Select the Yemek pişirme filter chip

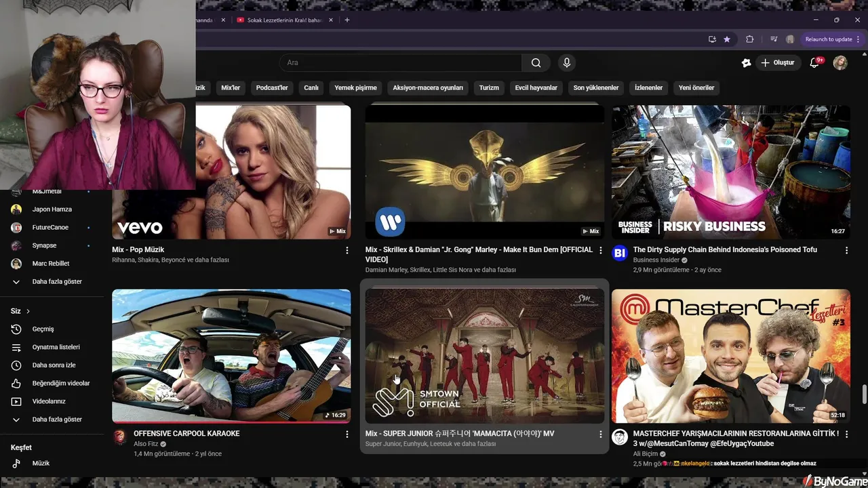click(355, 87)
